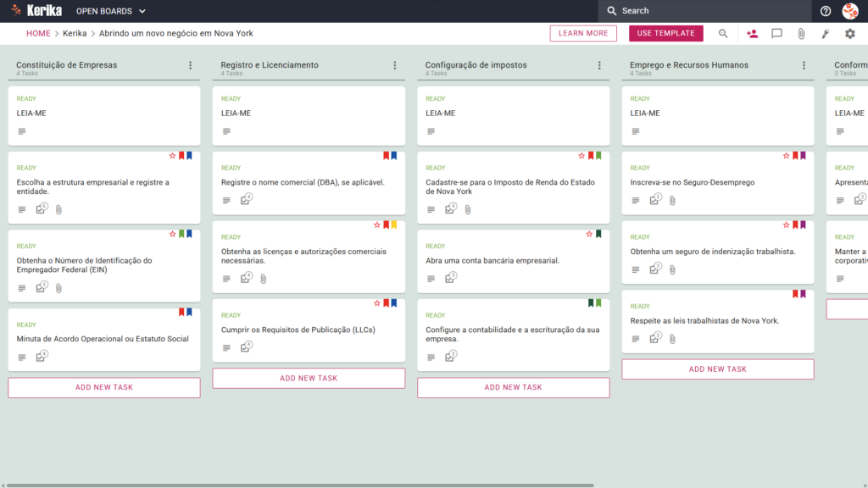Click the board search magnifier icon
Screen dimensions: 868x488
(x=723, y=33)
